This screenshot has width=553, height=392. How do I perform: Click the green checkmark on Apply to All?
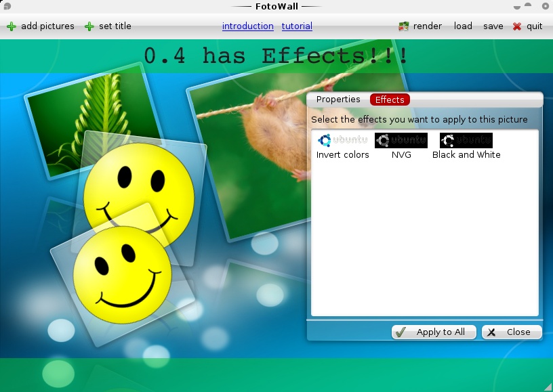pyautogui.click(x=401, y=332)
